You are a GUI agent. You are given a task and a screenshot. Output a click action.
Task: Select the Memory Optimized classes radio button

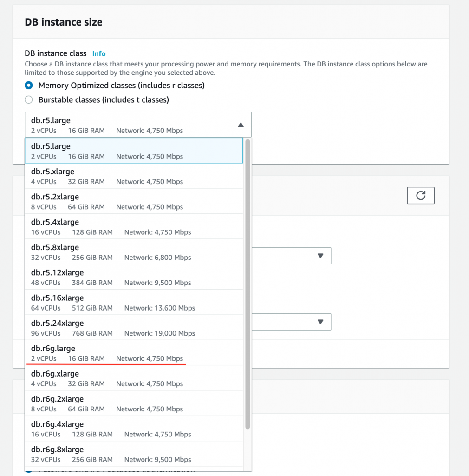coord(28,86)
